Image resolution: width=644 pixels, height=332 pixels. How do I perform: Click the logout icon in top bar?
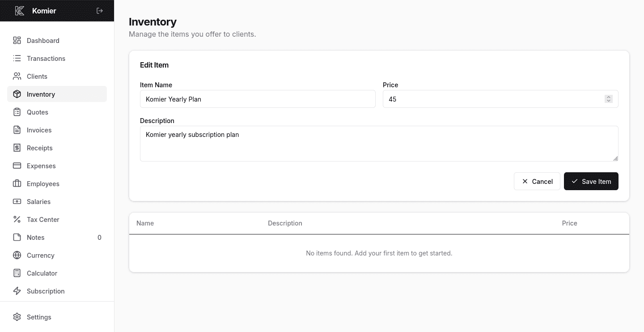point(99,10)
